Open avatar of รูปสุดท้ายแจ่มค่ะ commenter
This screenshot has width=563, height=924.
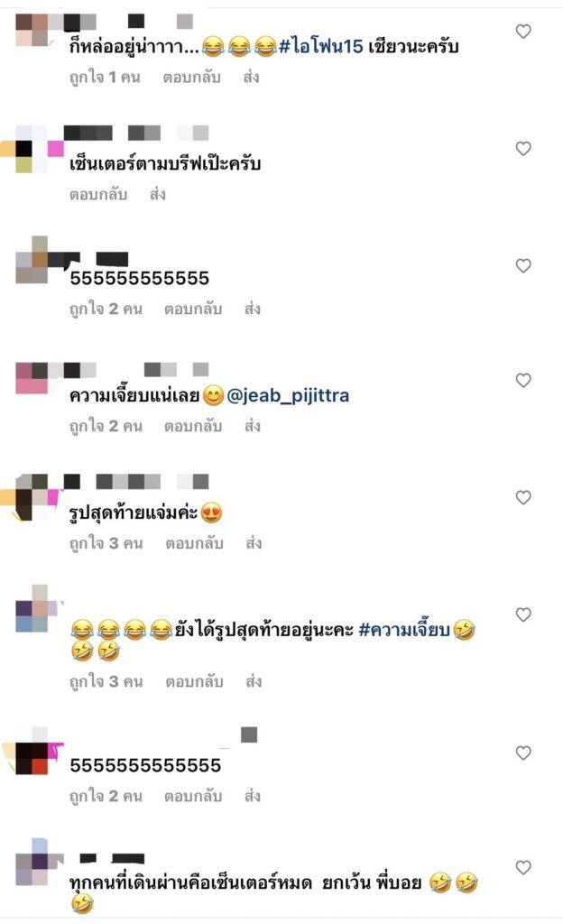[32, 497]
